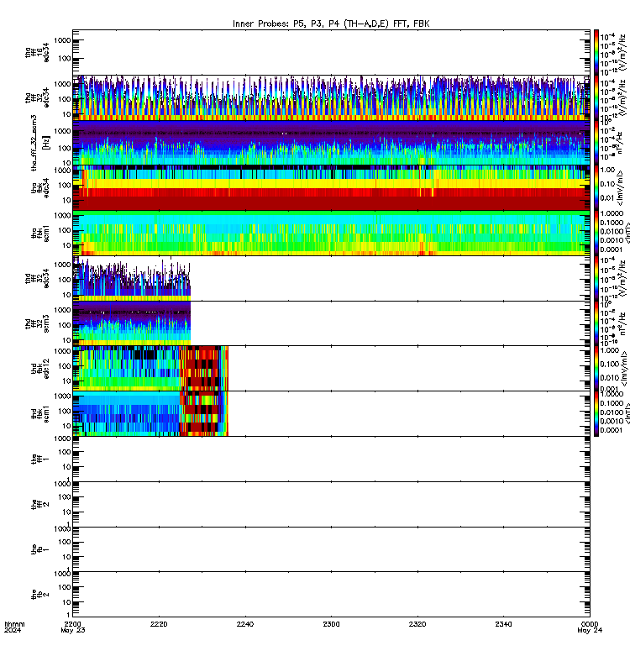Click the 'thd fff 32 edc34' panel label
This screenshot has width=630, height=672.
pos(37,278)
